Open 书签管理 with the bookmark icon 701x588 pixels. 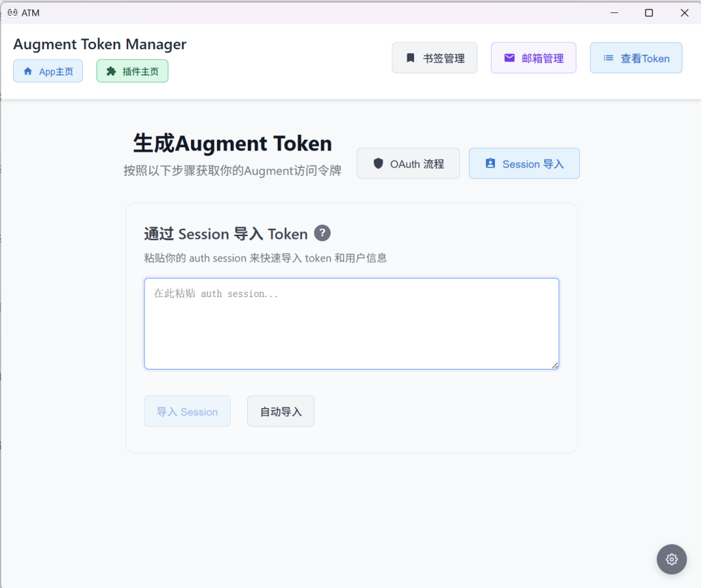pyautogui.click(x=411, y=58)
